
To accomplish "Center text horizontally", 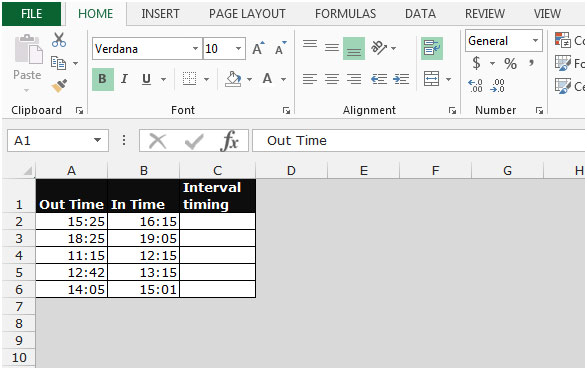I will [332, 79].
